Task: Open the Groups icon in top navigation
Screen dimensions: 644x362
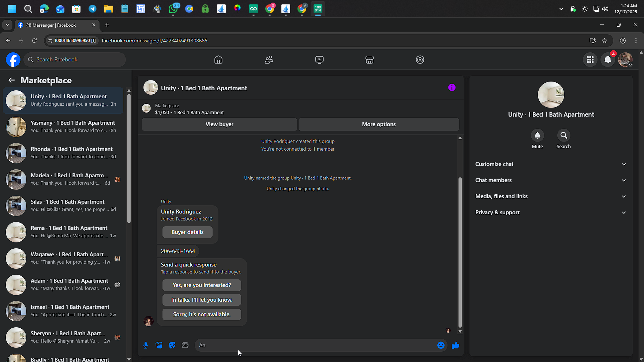Action: [420, 60]
